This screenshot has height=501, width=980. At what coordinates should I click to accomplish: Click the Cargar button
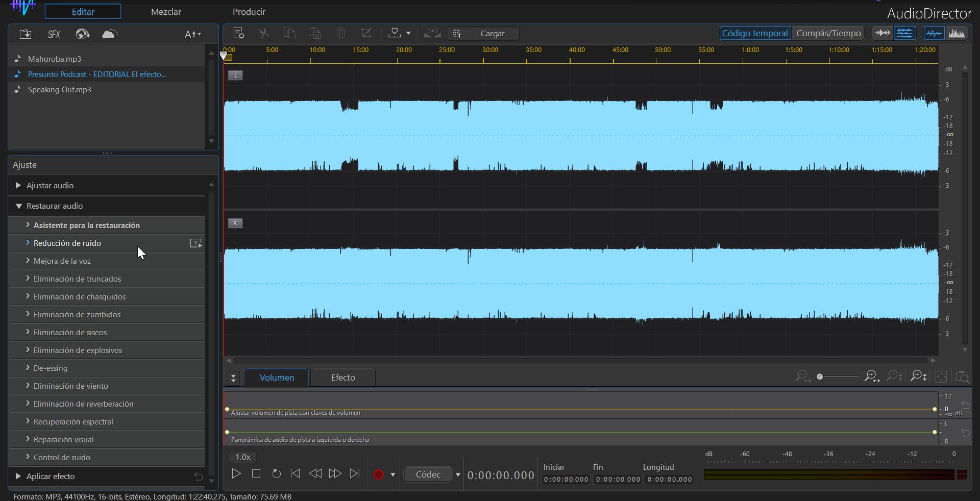point(491,33)
